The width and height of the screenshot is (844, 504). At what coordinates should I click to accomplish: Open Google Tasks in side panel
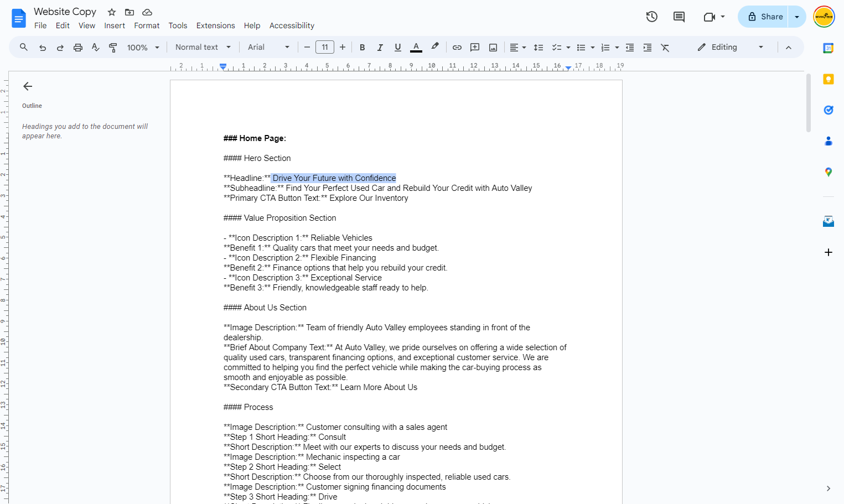[x=829, y=110]
